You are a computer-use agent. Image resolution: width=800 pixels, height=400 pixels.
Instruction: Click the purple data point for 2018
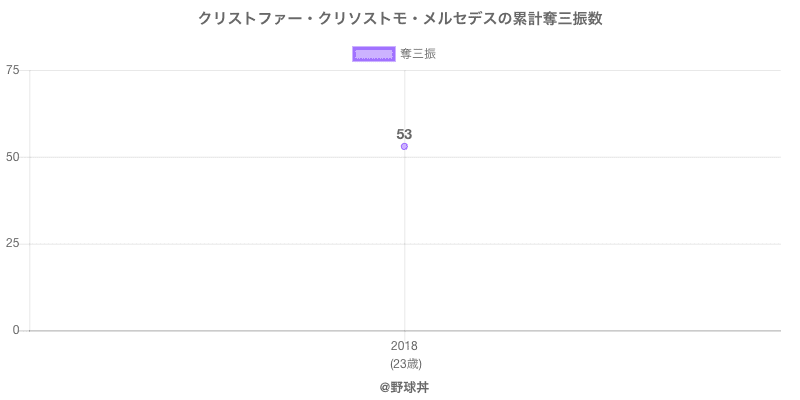404,146
